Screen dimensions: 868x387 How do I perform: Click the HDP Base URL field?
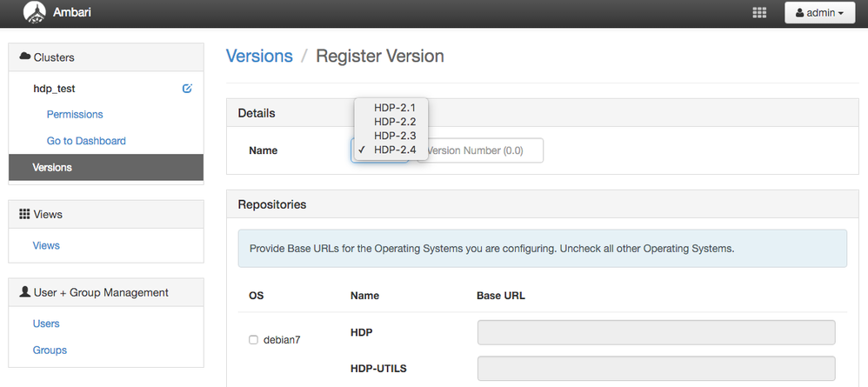pyautogui.click(x=656, y=333)
